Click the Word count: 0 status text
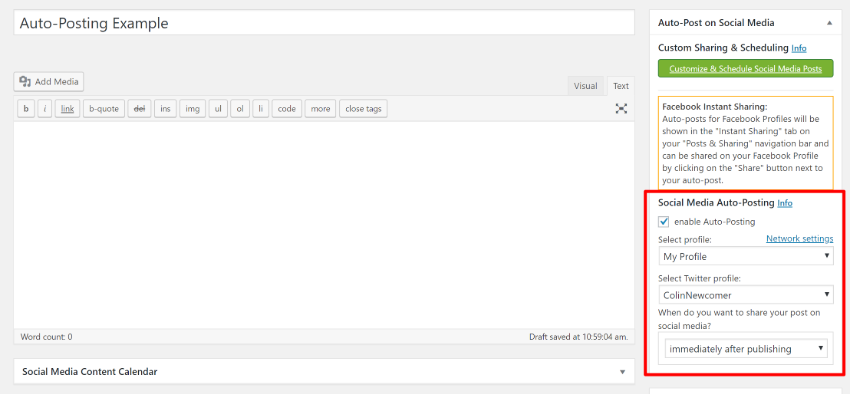This screenshot has width=850, height=394. pos(46,337)
